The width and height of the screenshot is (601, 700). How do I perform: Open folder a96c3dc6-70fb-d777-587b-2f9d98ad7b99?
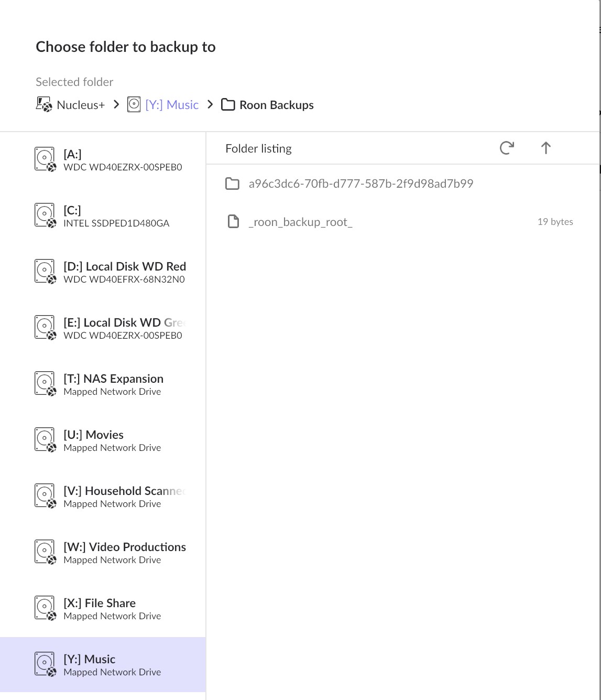coord(360,184)
